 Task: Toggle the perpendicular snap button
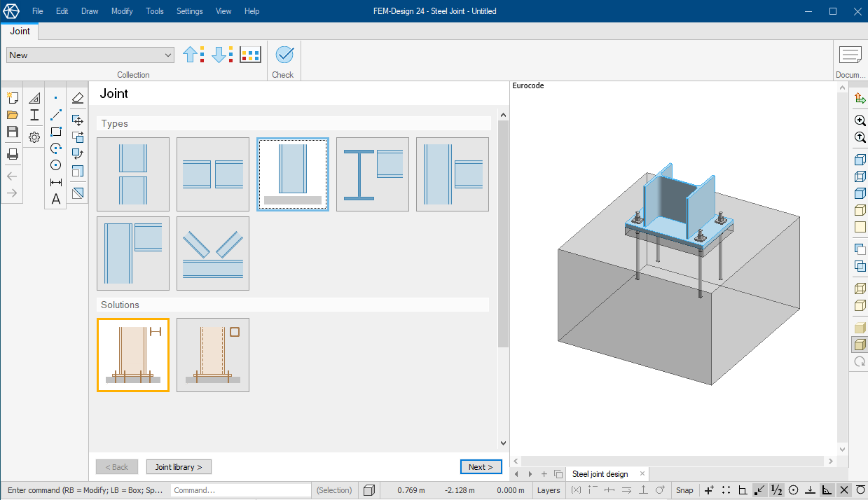click(x=810, y=490)
